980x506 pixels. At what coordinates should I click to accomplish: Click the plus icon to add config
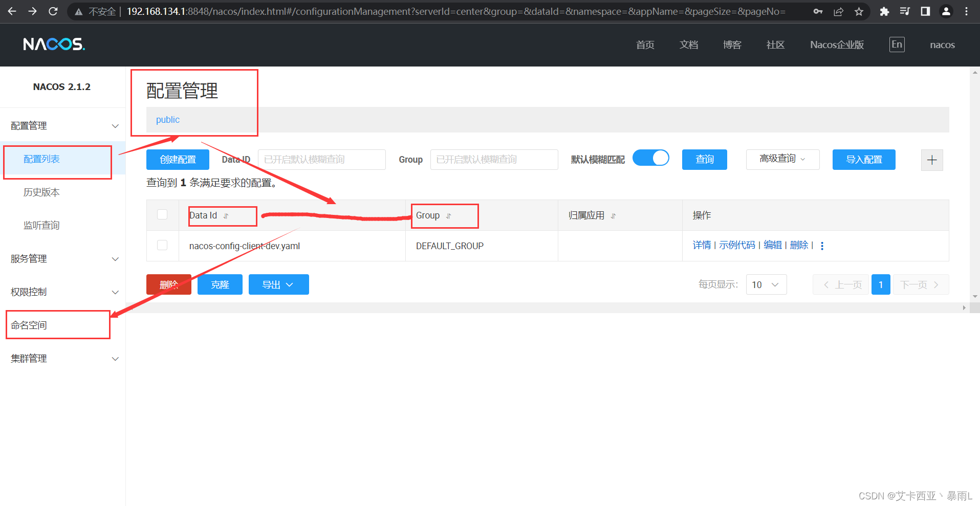[932, 160]
